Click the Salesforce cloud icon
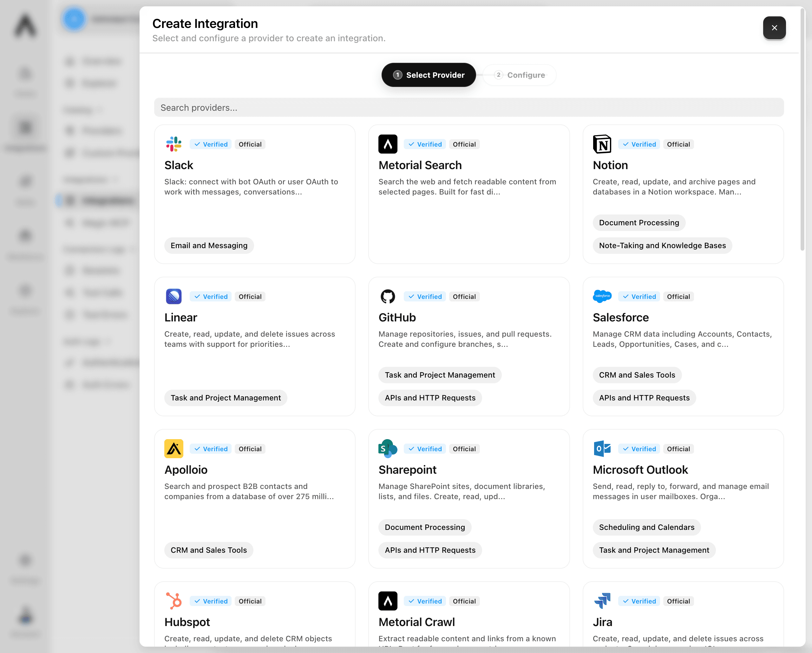Screen dimensions: 812x653 [602, 297]
